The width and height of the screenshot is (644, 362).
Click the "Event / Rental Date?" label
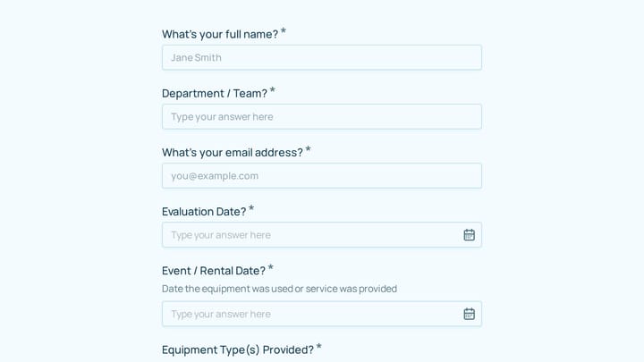click(x=214, y=271)
